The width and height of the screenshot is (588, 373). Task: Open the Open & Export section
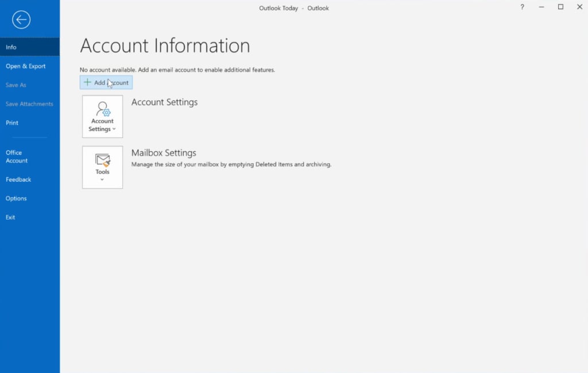click(25, 66)
